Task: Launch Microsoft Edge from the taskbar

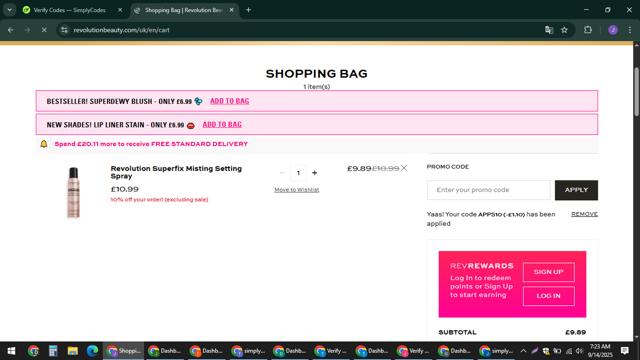Action: 92,351
